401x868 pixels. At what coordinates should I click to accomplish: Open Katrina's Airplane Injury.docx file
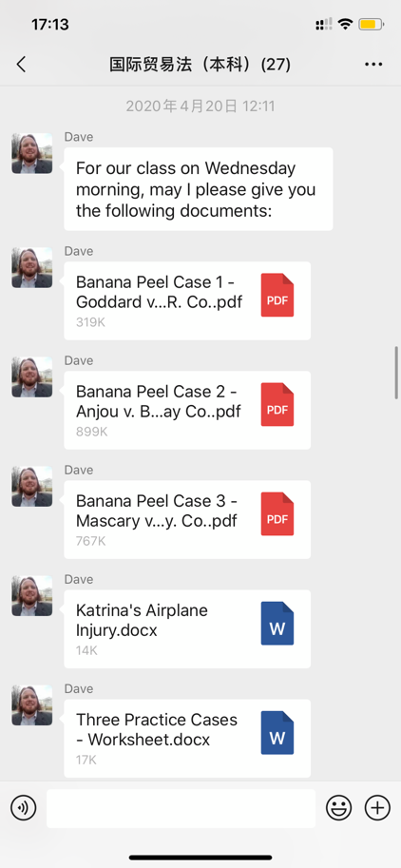click(187, 628)
